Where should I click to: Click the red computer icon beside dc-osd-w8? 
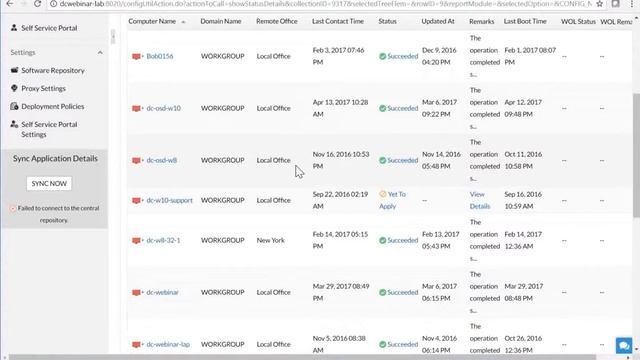tap(136, 160)
